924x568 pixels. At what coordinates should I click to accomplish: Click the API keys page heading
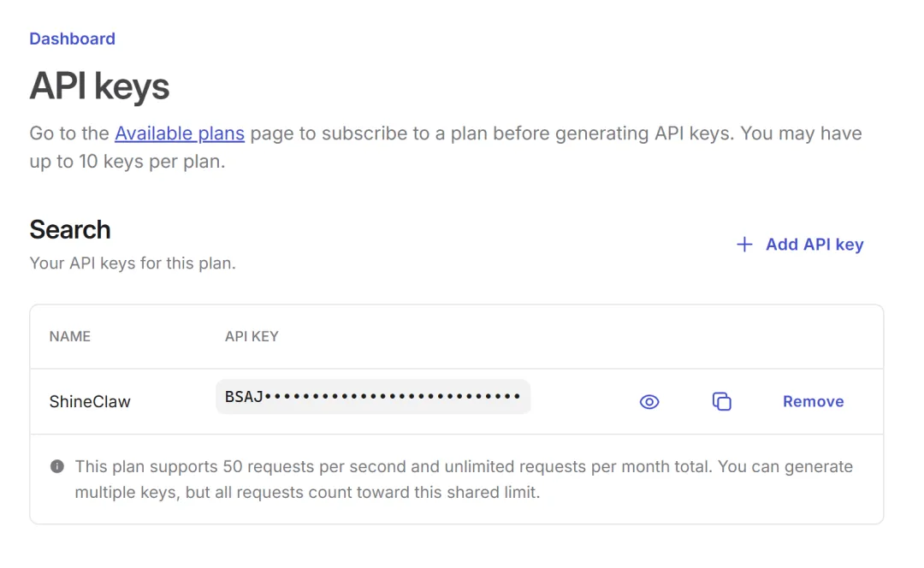(x=99, y=86)
